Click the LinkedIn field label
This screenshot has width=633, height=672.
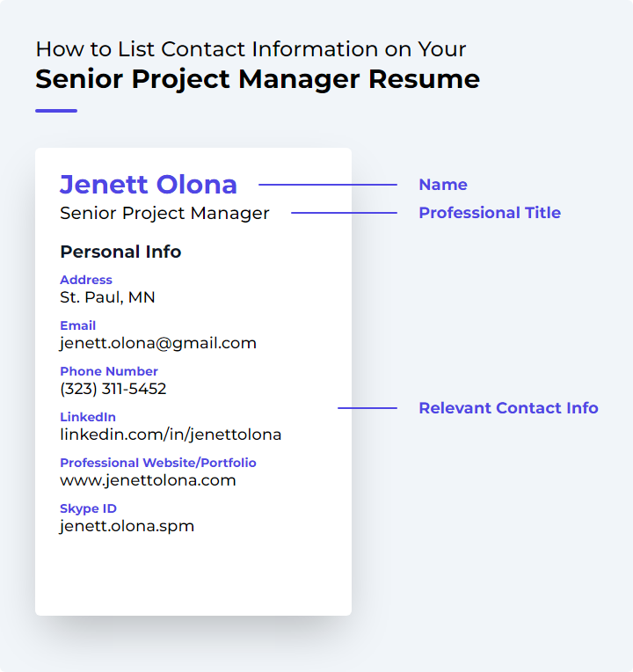point(88,417)
